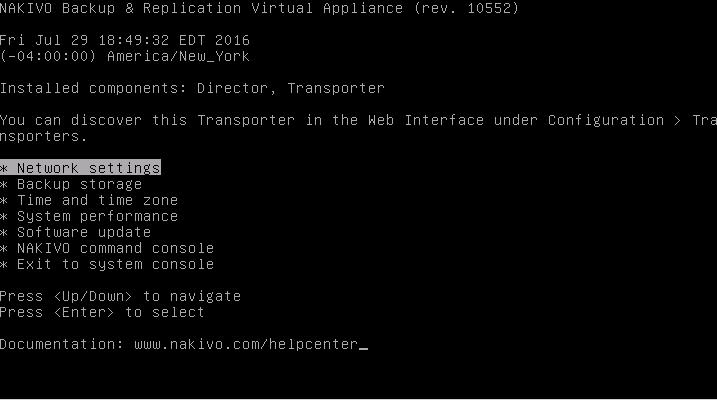Click the Up/Down to navigate hint
717x400 pixels.
[x=120, y=296]
